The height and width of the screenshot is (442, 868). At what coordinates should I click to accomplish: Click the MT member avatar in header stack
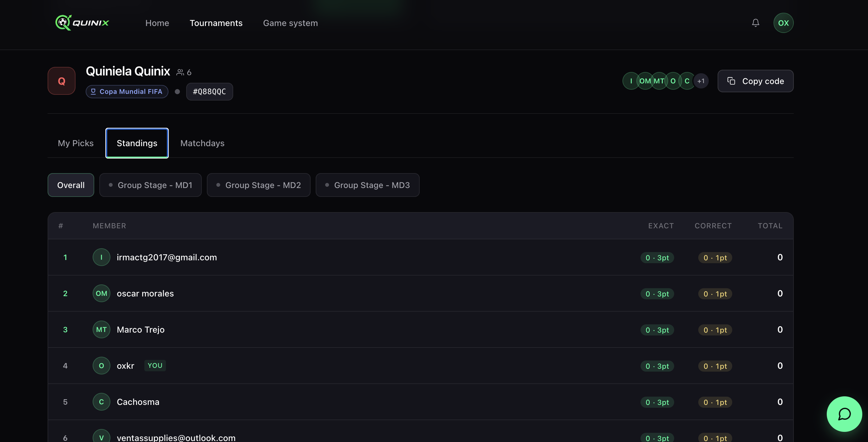pos(659,81)
